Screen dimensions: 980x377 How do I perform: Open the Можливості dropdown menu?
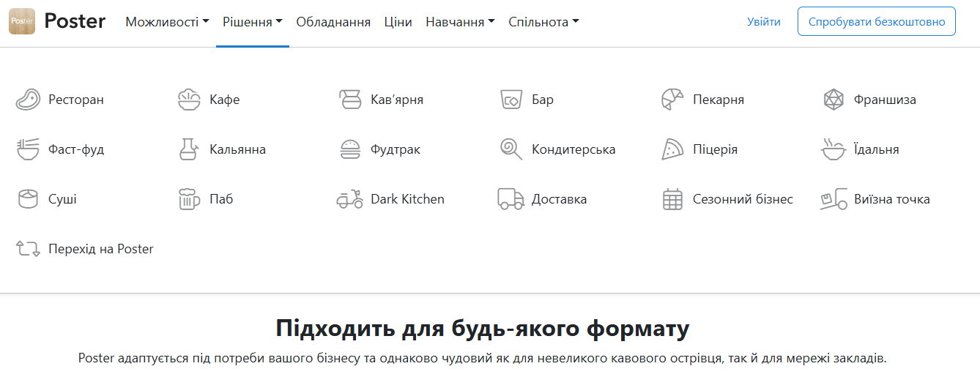pos(167,22)
